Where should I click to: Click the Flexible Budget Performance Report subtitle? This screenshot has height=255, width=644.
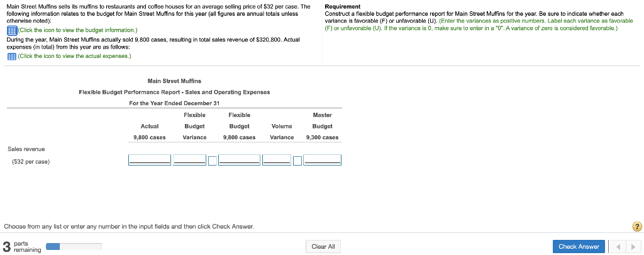pos(174,92)
